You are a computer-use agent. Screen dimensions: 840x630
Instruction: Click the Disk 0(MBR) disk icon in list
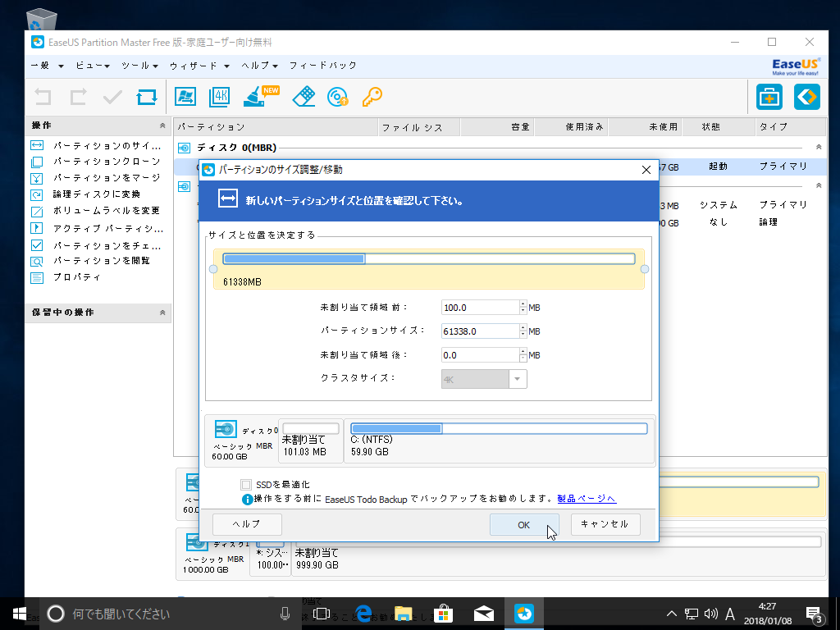[184, 148]
